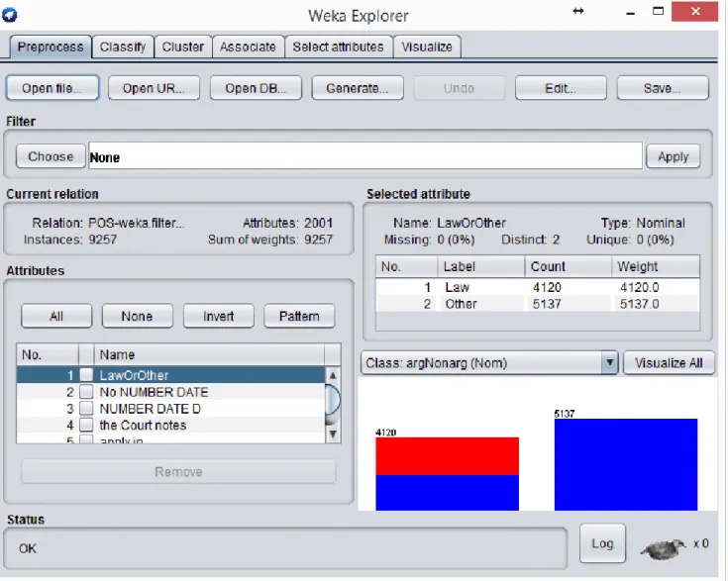Click the attribute list scrollbar thumb
Viewport: 728px width, 581px height.
tap(333, 400)
